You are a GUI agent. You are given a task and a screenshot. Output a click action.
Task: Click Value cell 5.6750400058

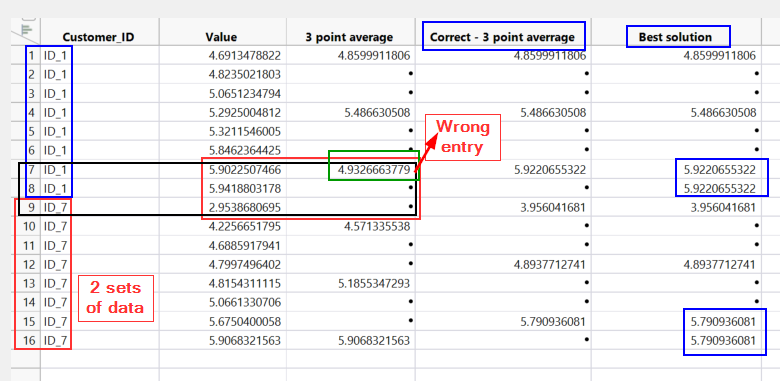click(245, 322)
